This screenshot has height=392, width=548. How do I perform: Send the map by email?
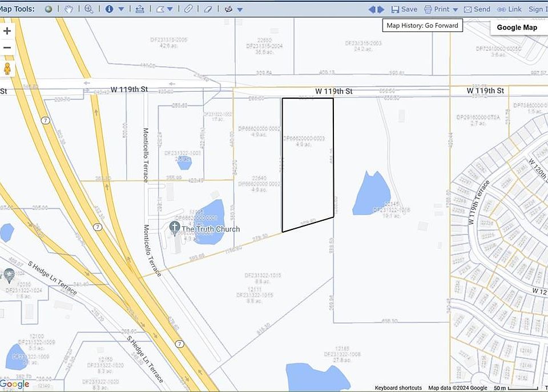pyautogui.click(x=477, y=10)
